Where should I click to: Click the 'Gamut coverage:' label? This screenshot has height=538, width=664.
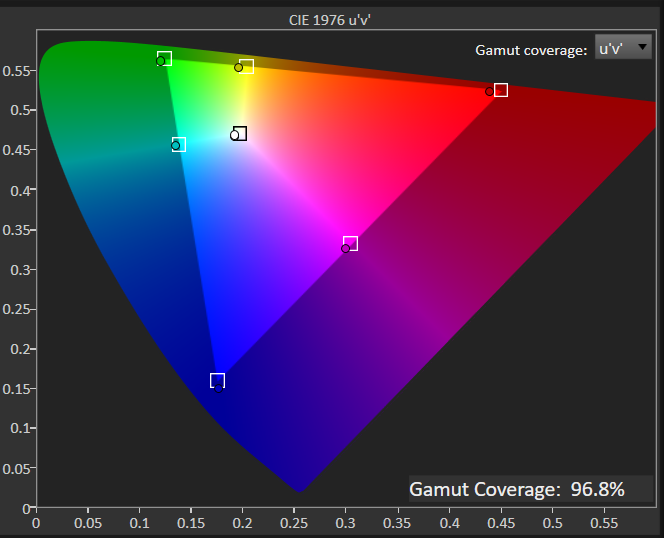(x=531, y=50)
